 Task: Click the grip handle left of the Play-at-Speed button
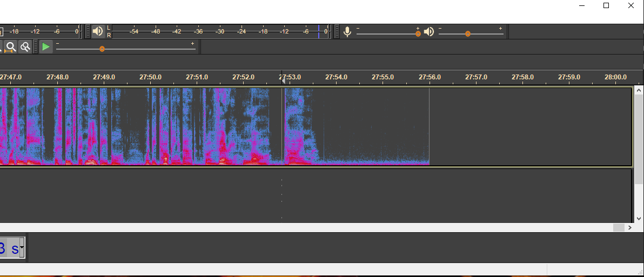36,47
